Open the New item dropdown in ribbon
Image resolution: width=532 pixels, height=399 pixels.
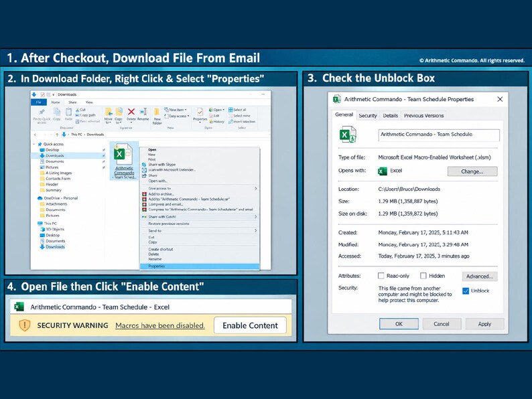tap(176, 110)
